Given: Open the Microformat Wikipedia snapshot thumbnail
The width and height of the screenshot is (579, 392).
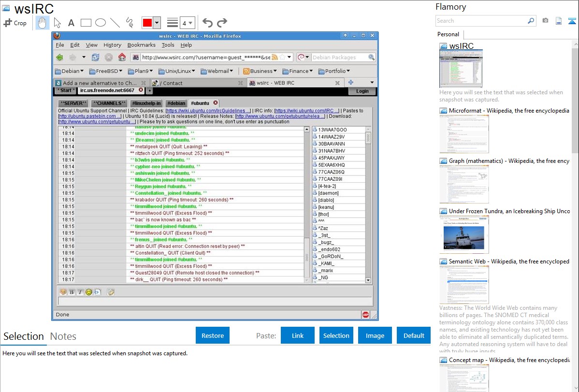Looking at the screenshot, I should [464, 134].
